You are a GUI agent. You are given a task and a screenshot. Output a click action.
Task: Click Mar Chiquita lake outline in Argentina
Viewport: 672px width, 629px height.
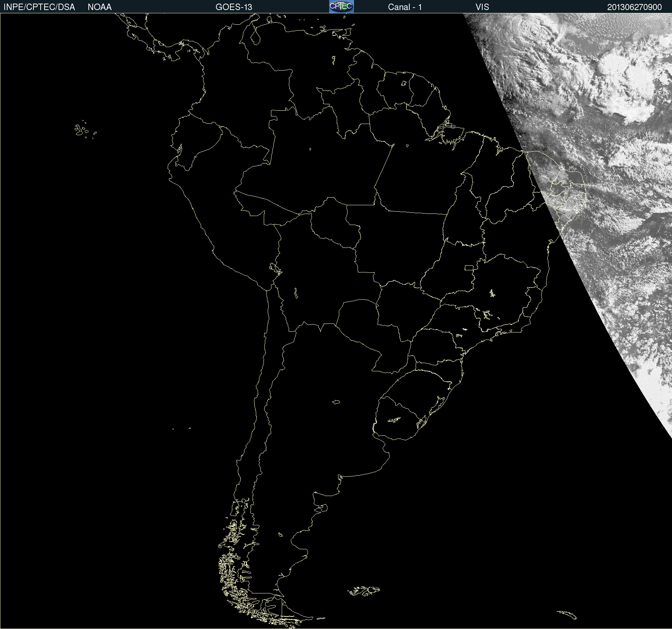[x=336, y=402]
